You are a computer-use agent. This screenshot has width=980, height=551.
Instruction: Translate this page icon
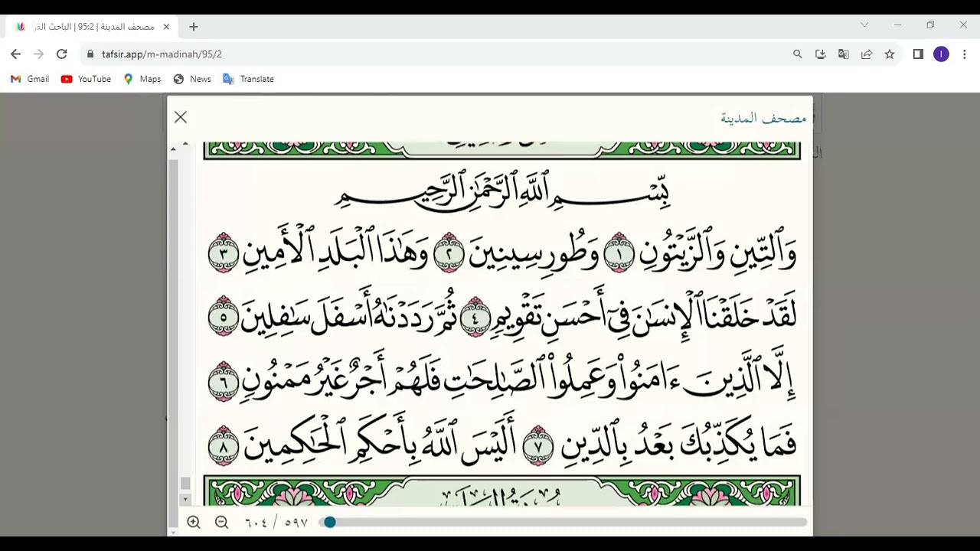pos(844,54)
